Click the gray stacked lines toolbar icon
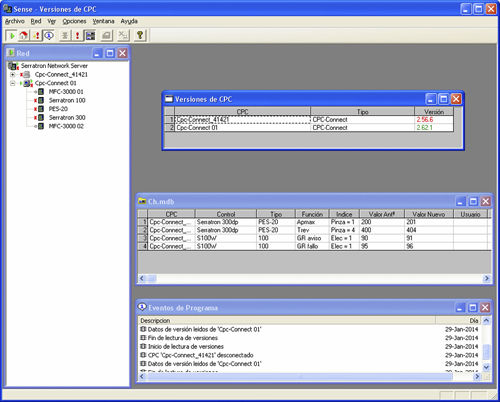 click(65, 35)
